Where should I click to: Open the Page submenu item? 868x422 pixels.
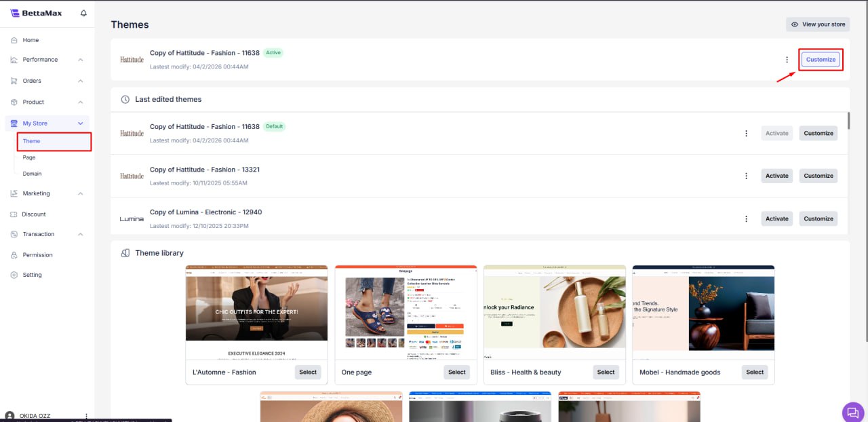(x=29, y=157)
